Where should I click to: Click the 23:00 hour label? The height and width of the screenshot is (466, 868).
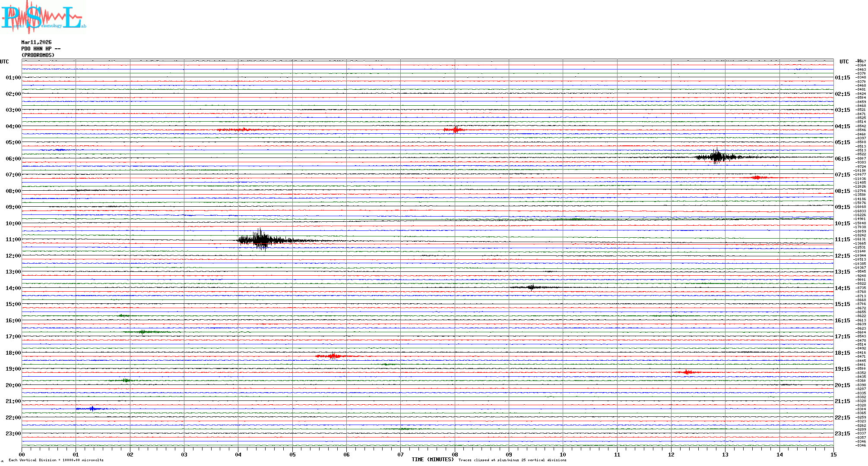pyautogui.click(x=13, y=434)
